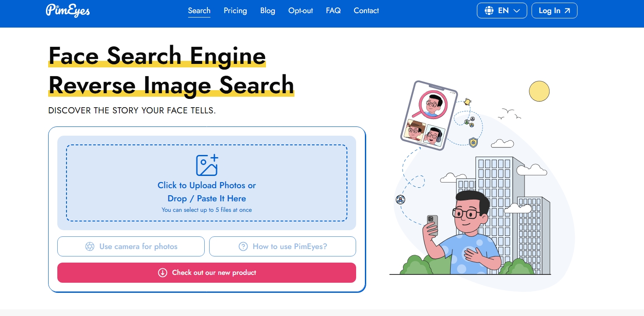Click the arrow icon beside Log In

click(x=567, y=11)
